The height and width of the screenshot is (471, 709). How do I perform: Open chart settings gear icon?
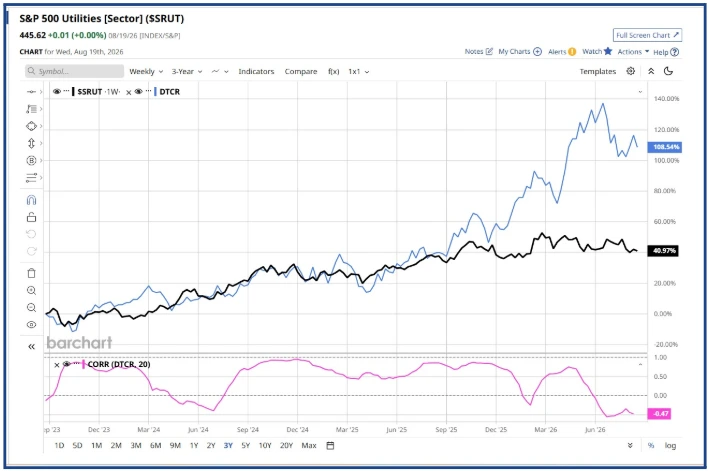[x=630, y=71]
